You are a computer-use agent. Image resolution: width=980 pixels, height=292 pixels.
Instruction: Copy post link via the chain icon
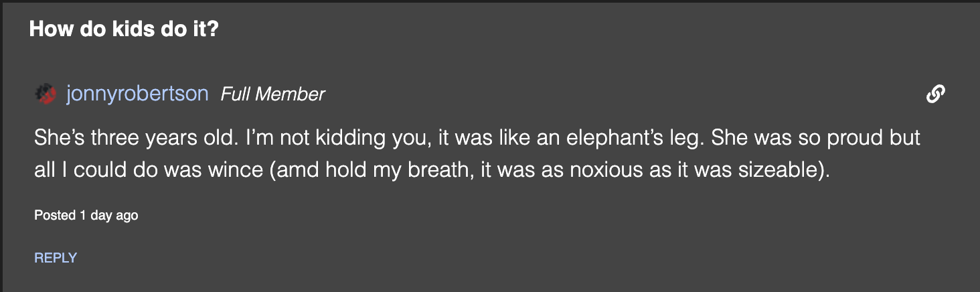[x=935, y=94]
